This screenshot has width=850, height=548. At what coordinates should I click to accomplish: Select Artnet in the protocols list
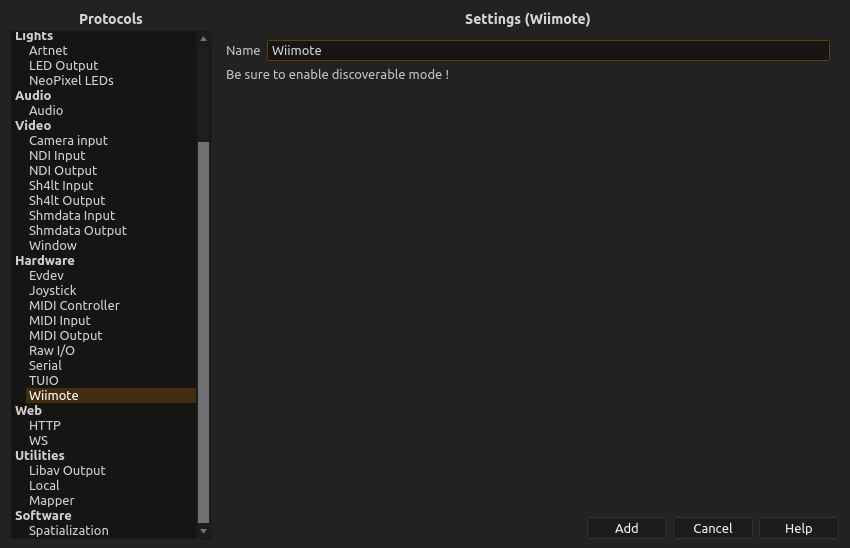(48, 50)
